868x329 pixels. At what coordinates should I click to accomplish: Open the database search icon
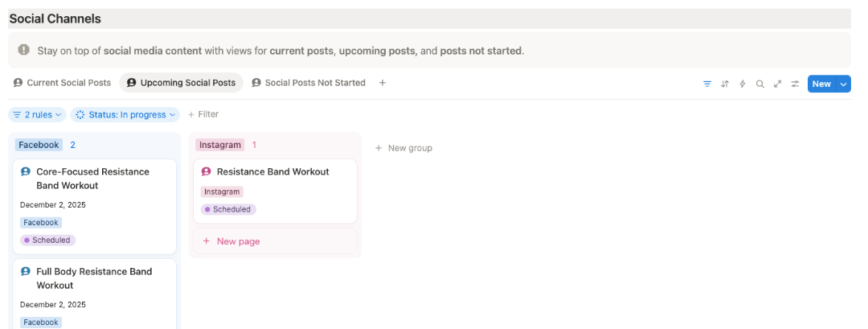click(760, 84)
